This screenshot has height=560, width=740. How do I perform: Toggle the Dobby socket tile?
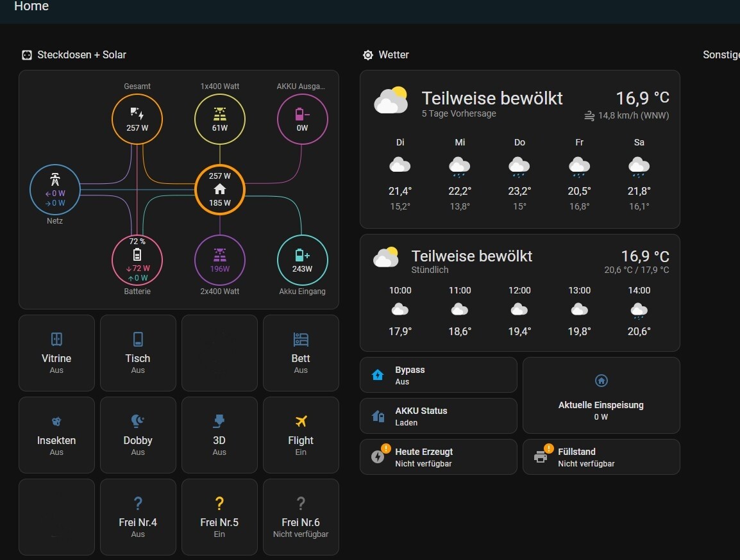138,435
